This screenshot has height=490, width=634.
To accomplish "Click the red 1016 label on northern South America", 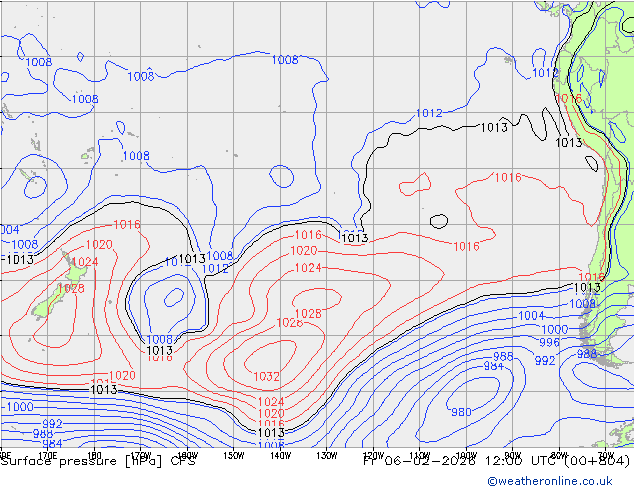I will pos(569,99).
